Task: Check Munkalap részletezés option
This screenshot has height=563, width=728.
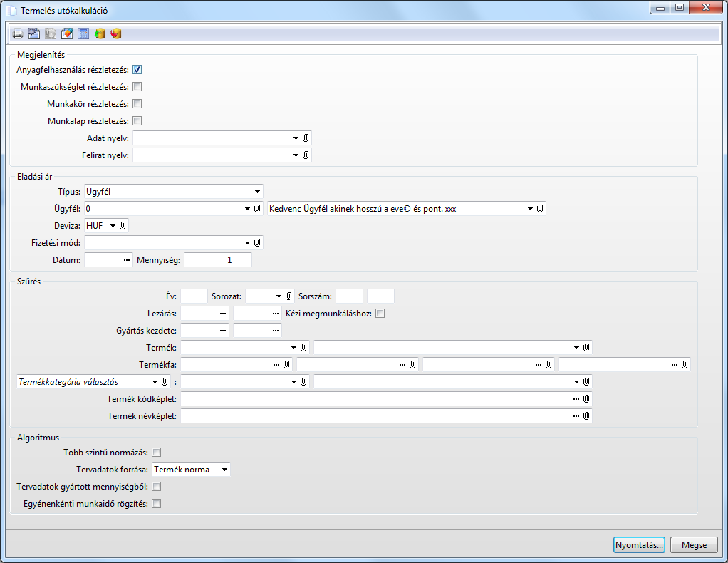Action: (137, 121)
